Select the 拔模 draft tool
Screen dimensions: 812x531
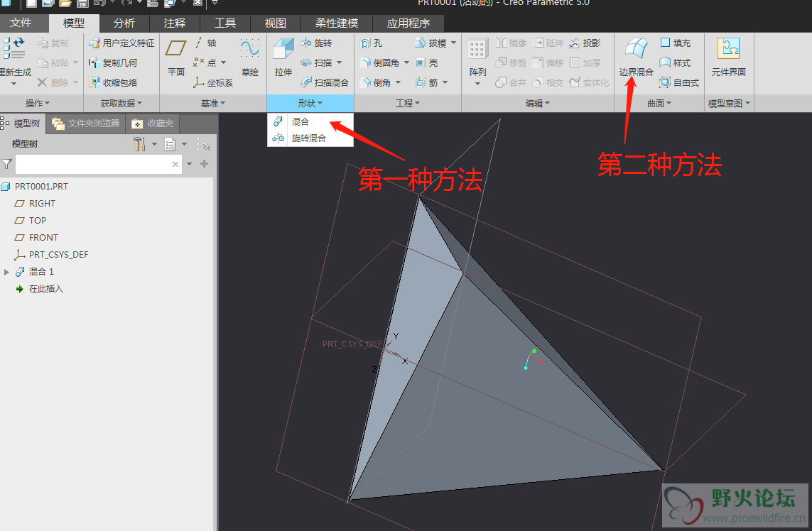(431, 43)
